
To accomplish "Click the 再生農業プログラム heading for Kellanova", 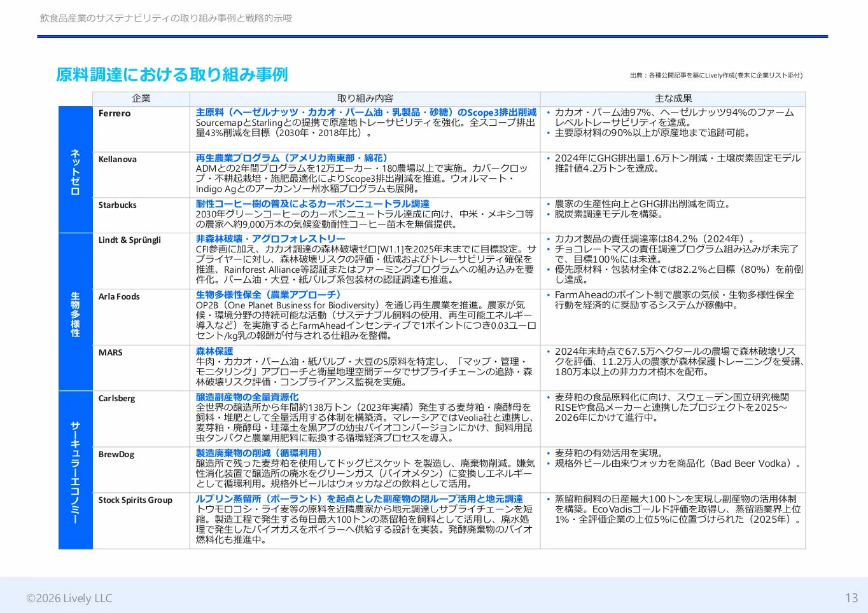I will (x=293, y=158).
